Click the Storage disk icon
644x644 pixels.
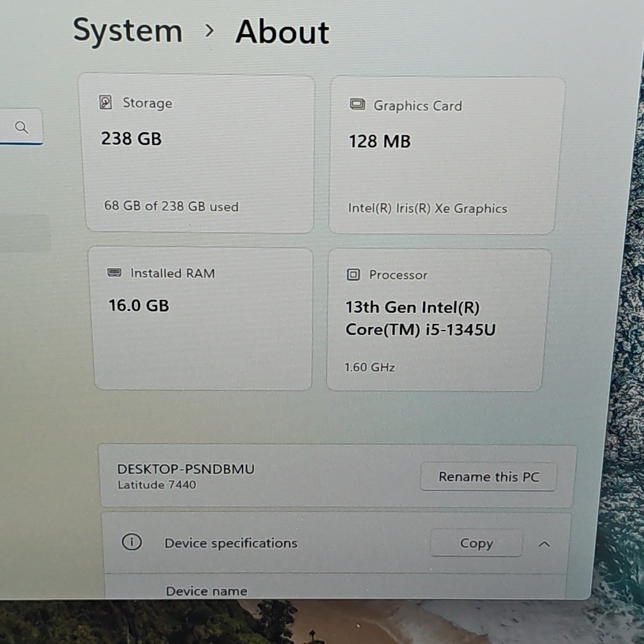tap(106, 103)
